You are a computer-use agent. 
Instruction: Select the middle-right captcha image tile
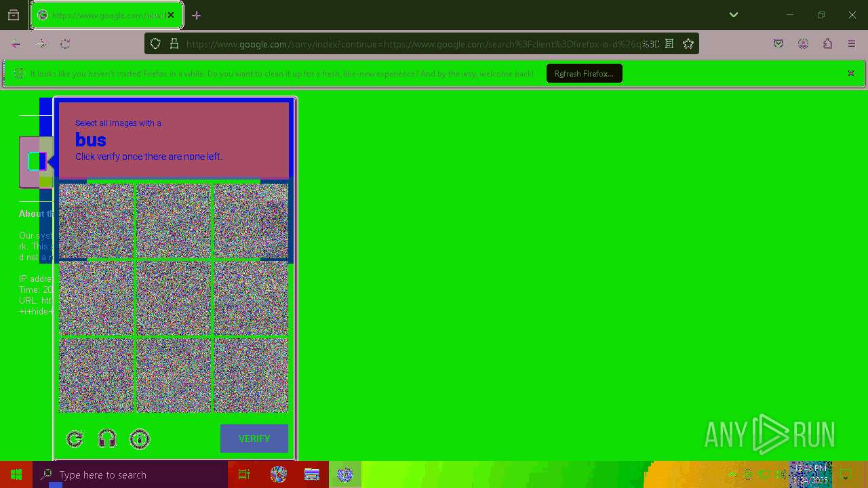pyautogui.click(x=251, y=298)
